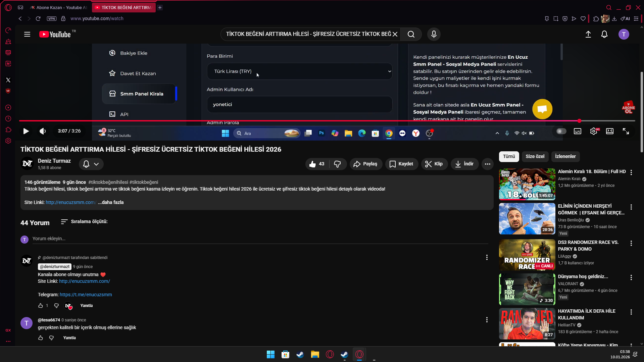Dislike the @tesa6674 comment
644x362 pixels.
click(x=51, y=338)
